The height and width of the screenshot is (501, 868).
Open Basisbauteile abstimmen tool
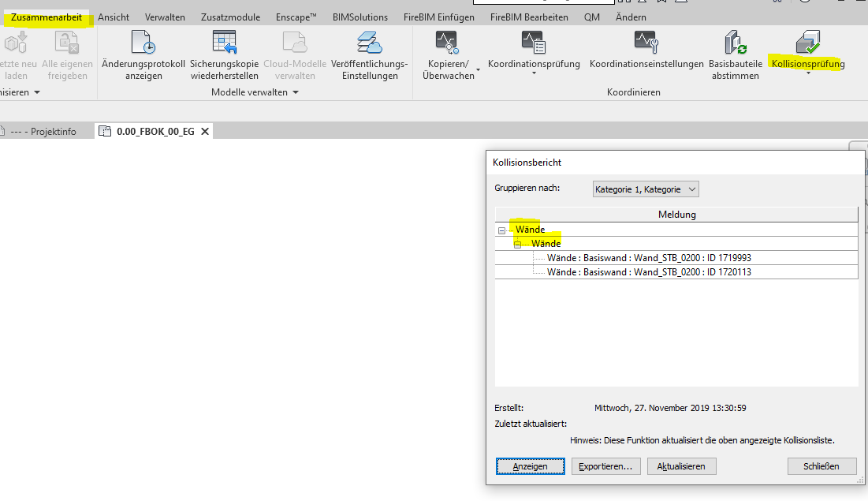[x=735, y=43]
